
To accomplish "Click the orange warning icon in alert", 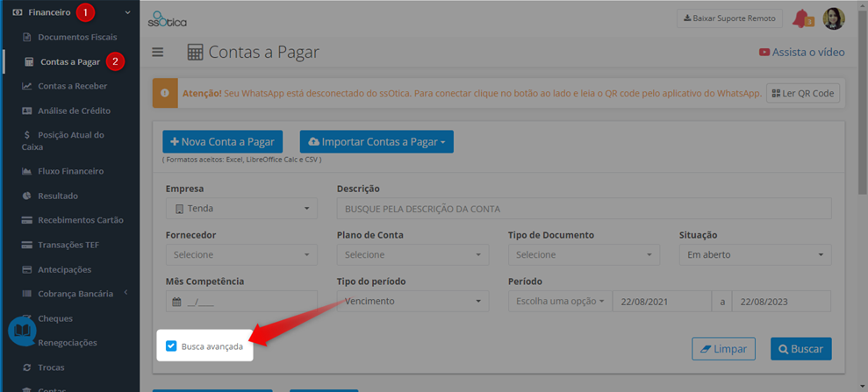I will click(164, 93).
